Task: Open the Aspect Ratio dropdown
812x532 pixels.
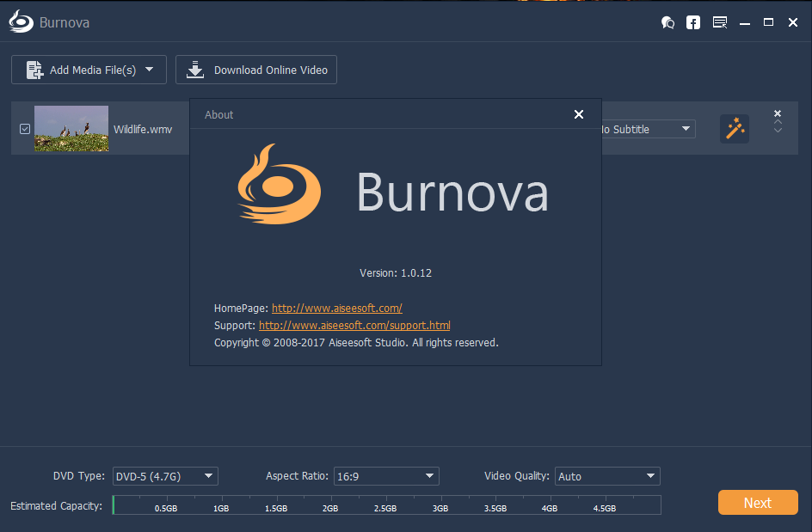Action: pos(386,476)
